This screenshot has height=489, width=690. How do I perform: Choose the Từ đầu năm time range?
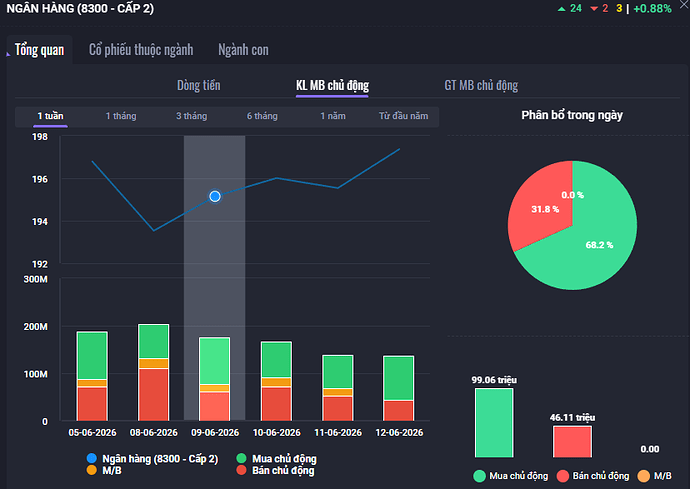(x=404, y=116)
